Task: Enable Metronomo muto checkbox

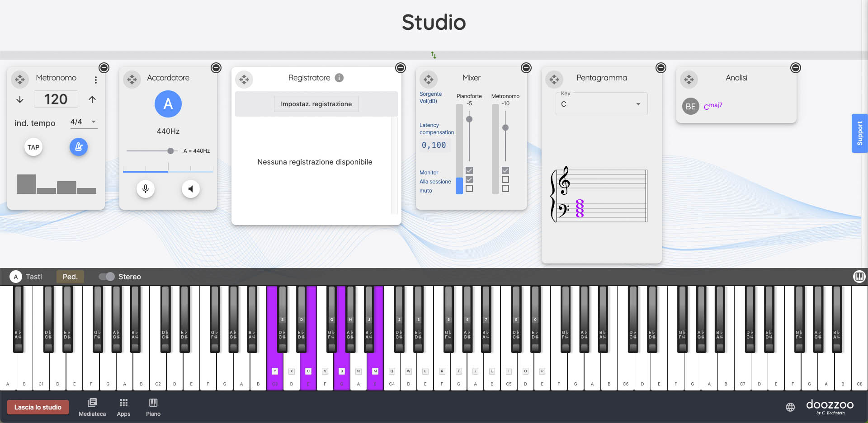Action: tap(505, 188)
